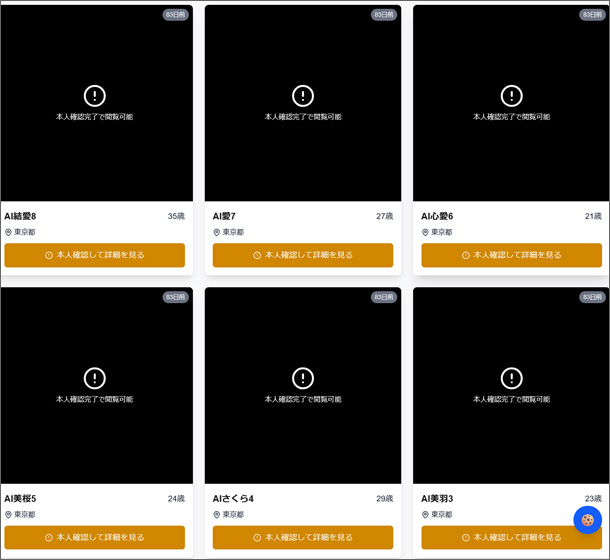Viewport: 610px width, 560px height.
Task: Click location pin icon under AI結愛8
Action: (8, 232)
